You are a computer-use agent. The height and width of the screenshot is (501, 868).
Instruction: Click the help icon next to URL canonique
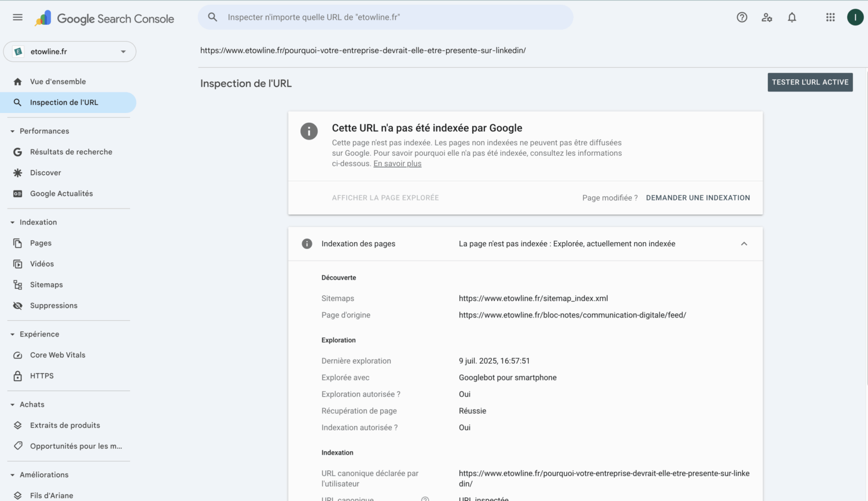click(425, 499)
